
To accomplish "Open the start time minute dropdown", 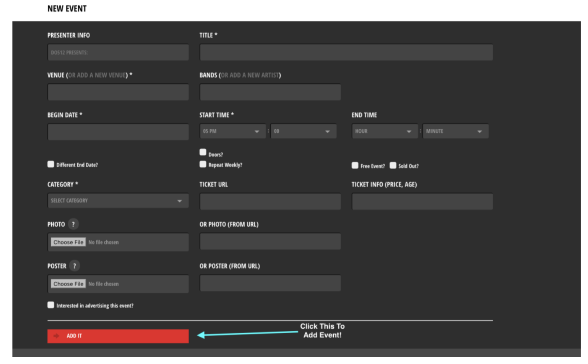I will tap(303, 131).
